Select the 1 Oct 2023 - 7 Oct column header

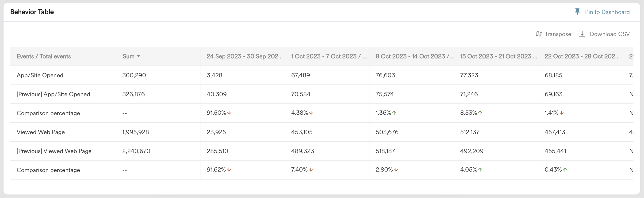click(329, 56)
